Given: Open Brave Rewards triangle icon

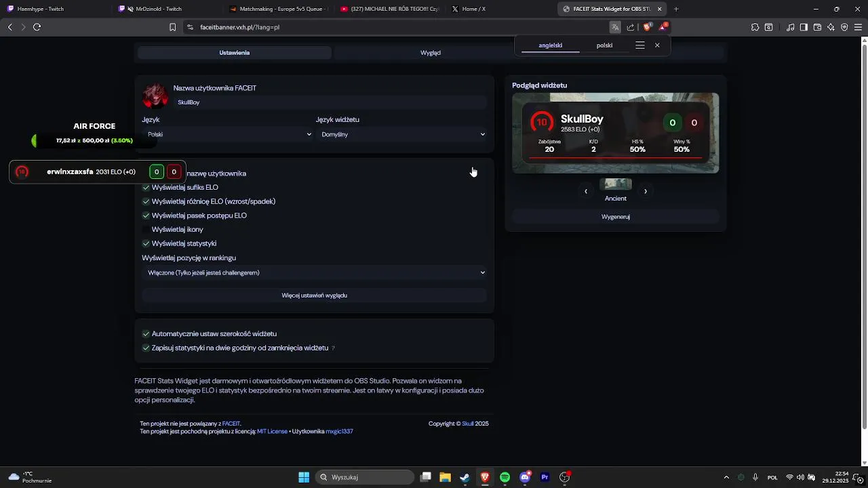Looking at the screenshot, I should pos(663,27).
